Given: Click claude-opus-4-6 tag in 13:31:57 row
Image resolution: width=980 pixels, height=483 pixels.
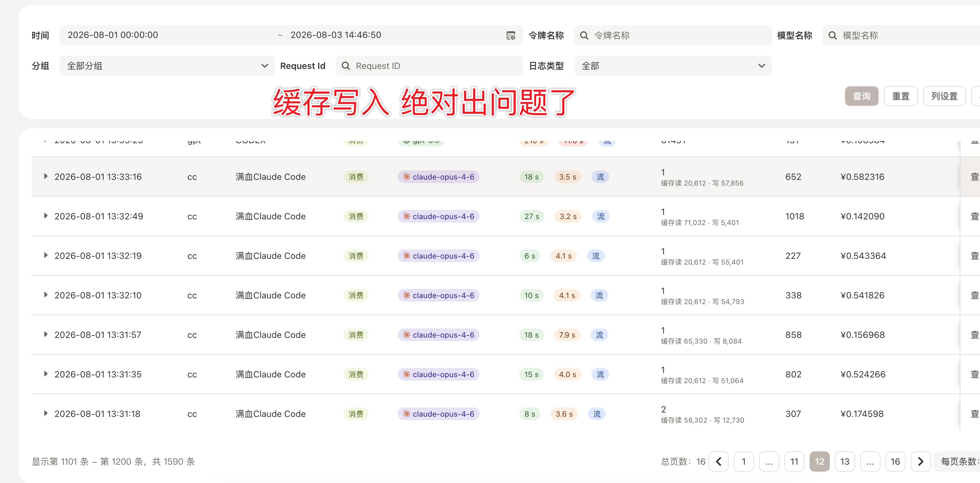Looking at the screenshot, I should [x=439, y=335].
